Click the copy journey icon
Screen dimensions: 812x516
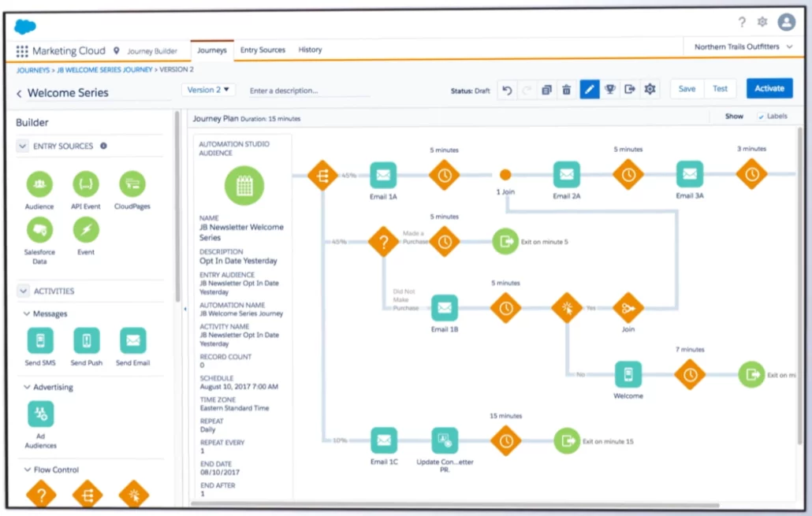tap(546, 90)
